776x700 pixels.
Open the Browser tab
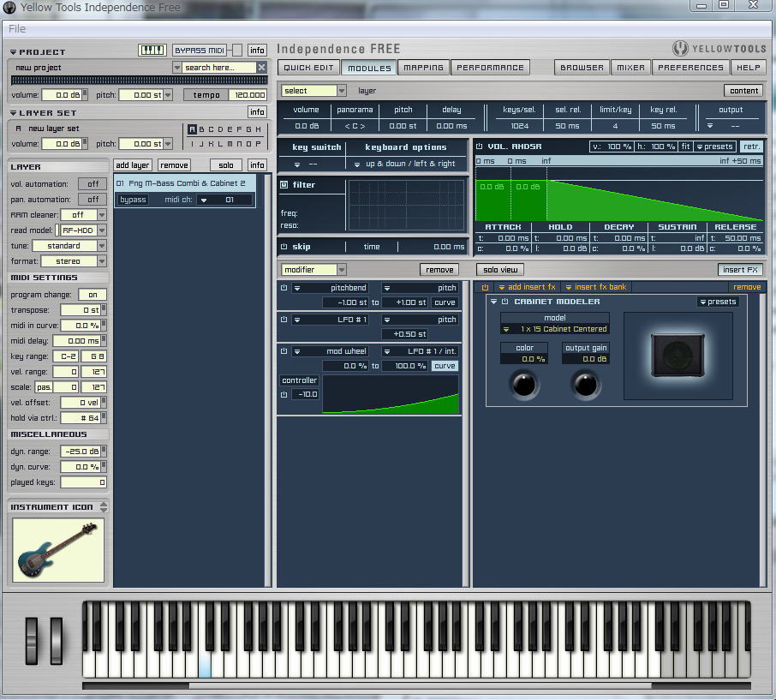pyautogui.click(x=582, y=68)
